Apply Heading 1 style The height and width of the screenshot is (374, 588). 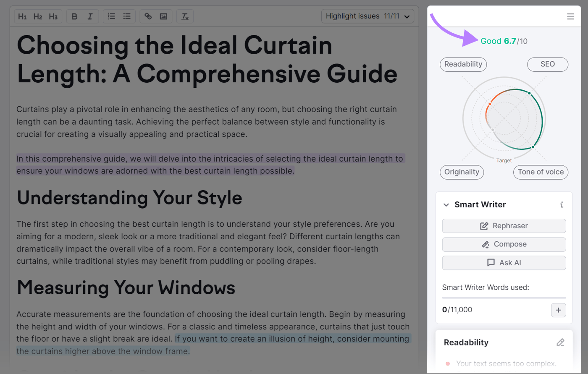coord(22,16)
